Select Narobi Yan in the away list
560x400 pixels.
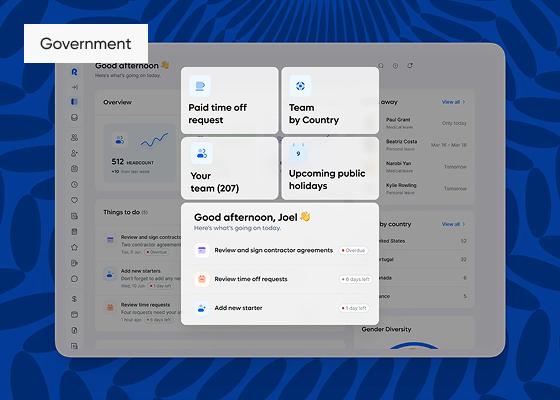[x=398, y=164]
